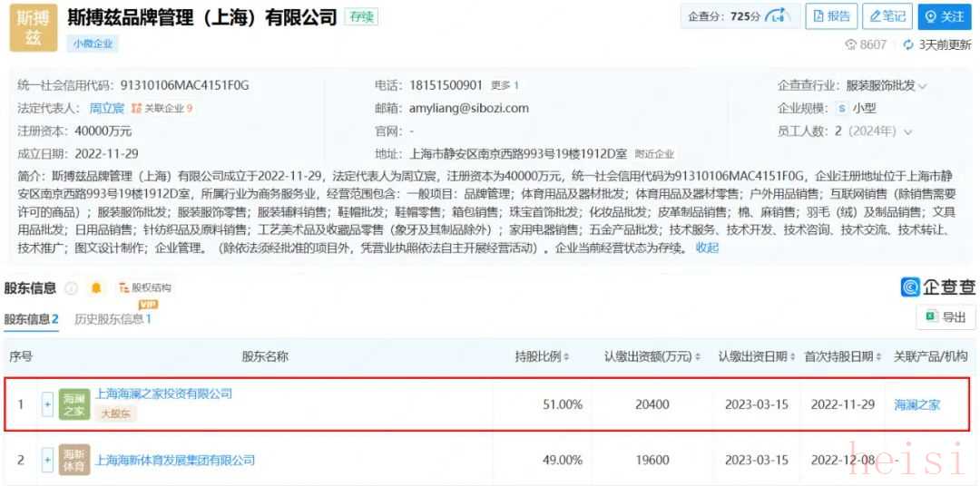Click the info icon beside 股东信息

point(72,288)
